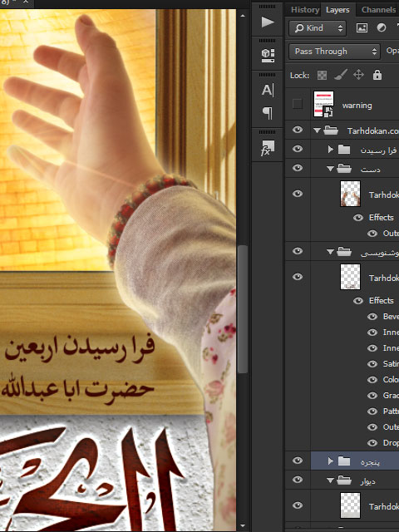This screenshot has height=532, width=399.
Task: Open the Actions panel play icon
Action: click(268, 22)
